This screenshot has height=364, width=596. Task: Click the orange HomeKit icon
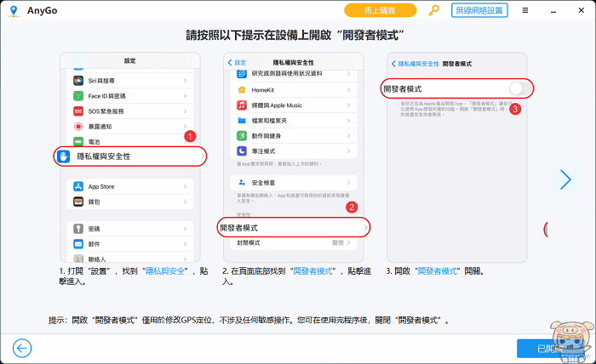(242, 90)
